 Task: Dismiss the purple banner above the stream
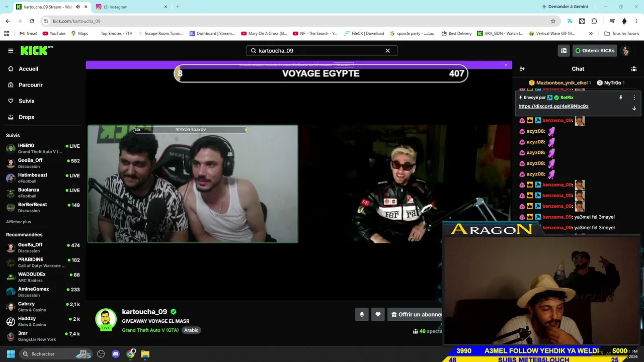506,65
